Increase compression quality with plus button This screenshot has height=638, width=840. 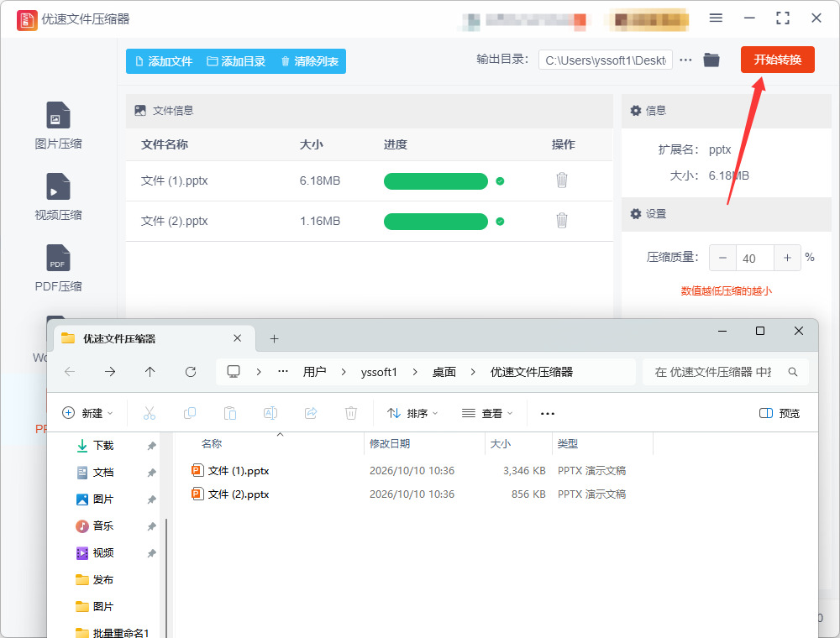(x=788, y=258)
